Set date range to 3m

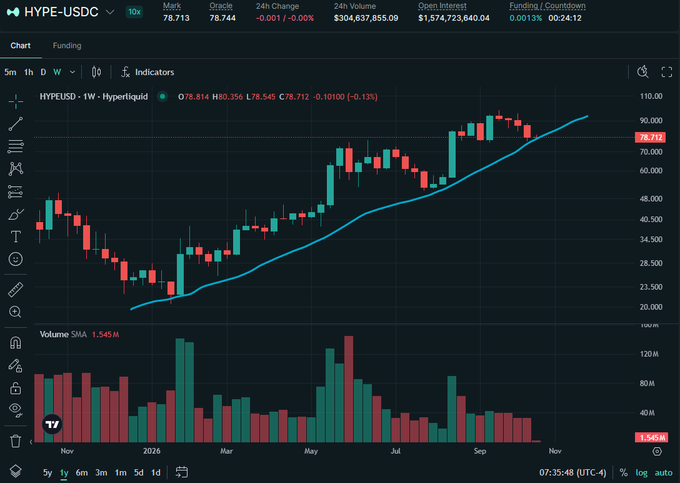101,473
